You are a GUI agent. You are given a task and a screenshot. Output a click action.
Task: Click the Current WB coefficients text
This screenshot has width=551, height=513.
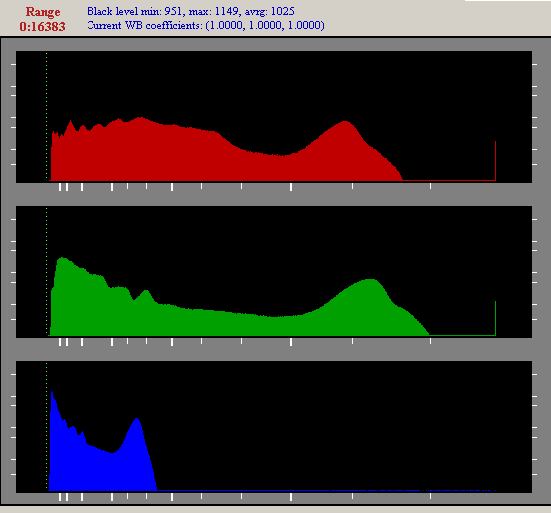pyautogui.click(x=206, y=25)
